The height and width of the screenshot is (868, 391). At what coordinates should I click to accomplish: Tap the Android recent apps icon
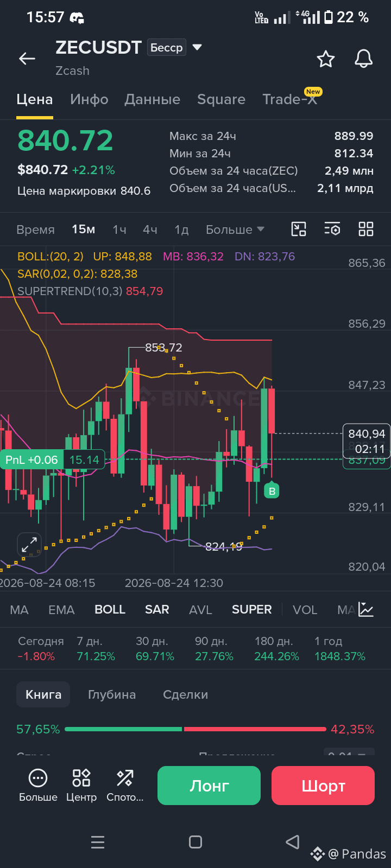[x=98, y=842]
